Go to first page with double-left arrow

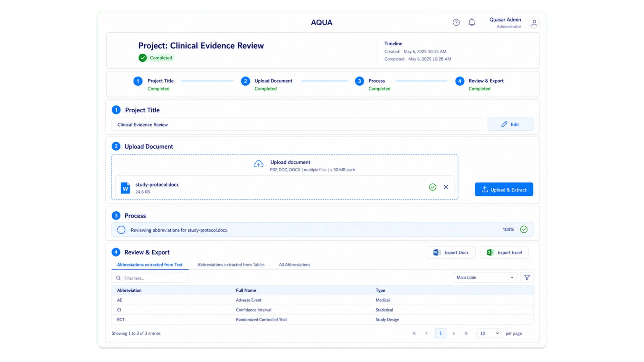(x=414, y=333)
